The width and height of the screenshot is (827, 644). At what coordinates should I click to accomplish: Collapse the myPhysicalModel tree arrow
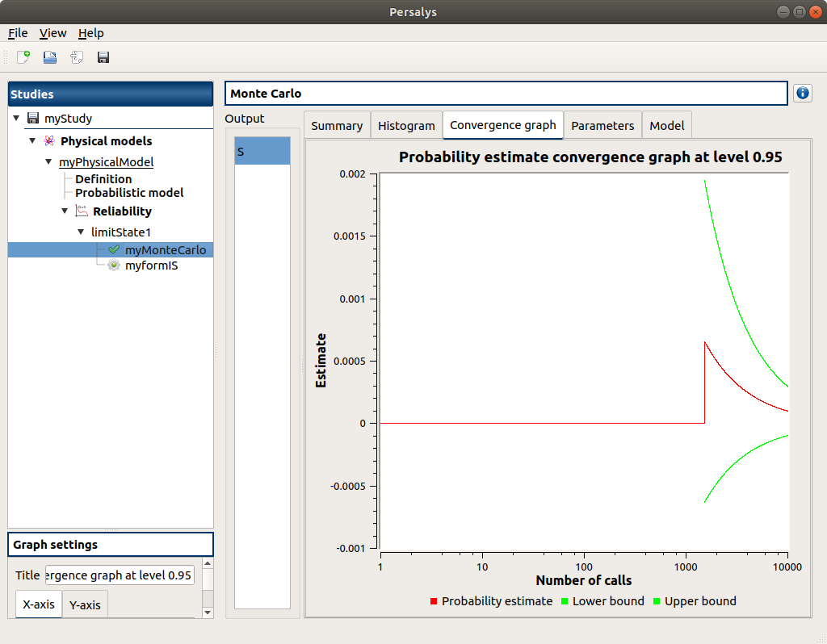coord(48,162)
